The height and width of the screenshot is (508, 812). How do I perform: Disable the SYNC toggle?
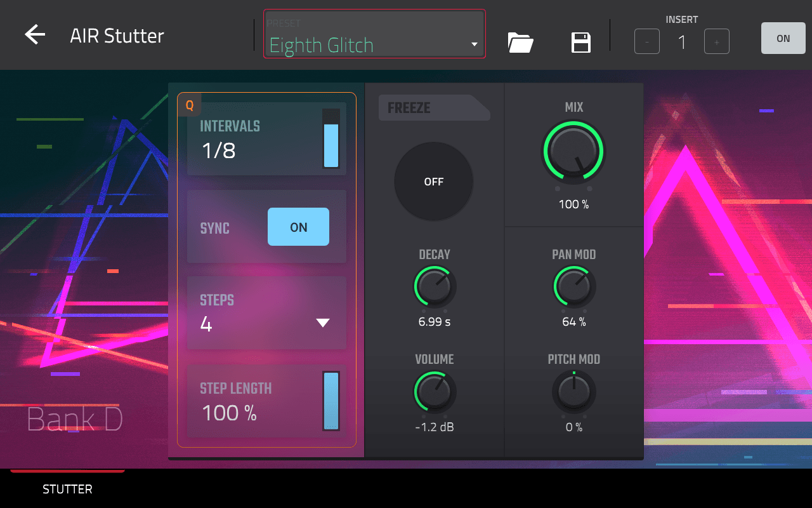(298, 227)
